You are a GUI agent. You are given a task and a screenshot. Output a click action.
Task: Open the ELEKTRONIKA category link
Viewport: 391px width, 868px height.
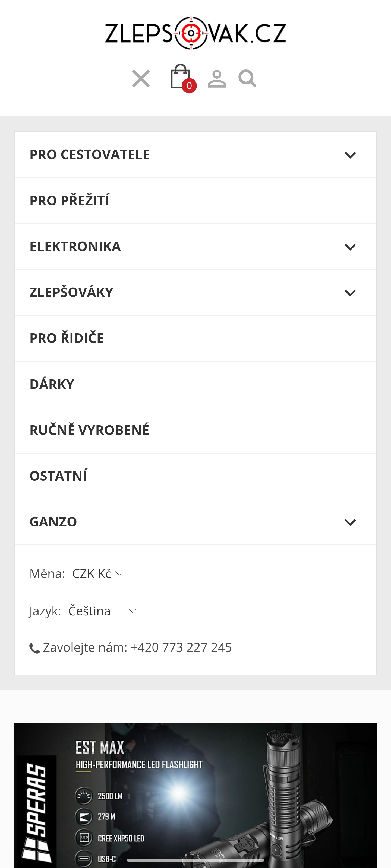click(75, 246)
